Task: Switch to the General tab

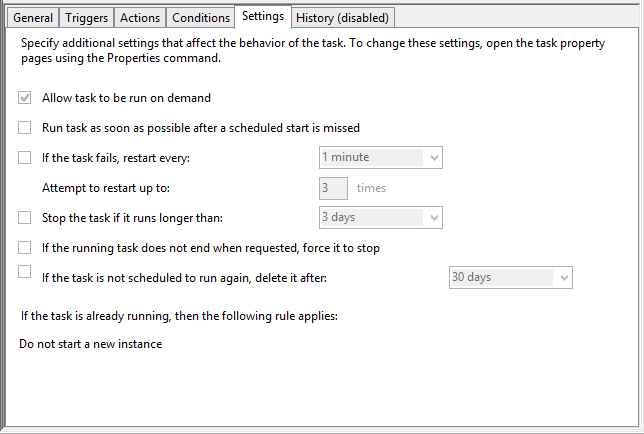Action: coord(33,18)
